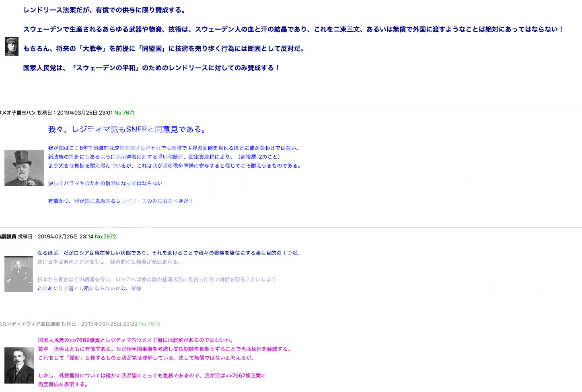Click line starting '我が国はここ8年で飛躍的な成長'
Image resolution: width=582 pixels, height=392 pixels.
(175, 148)
